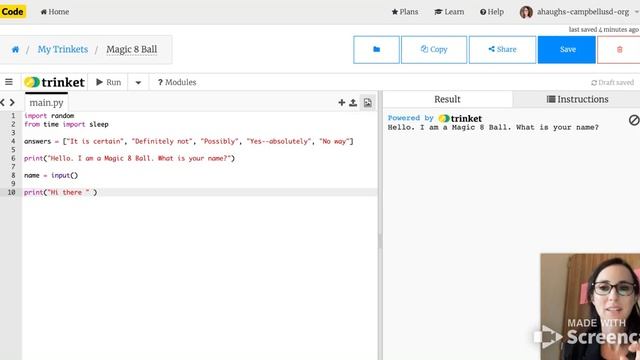Click the red trash delete button
This screenshot has height=360, width=640.
619,49
